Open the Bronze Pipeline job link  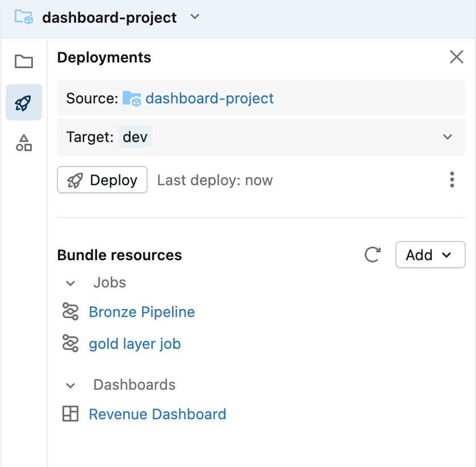pyautogui.click(x=141, y=312)
